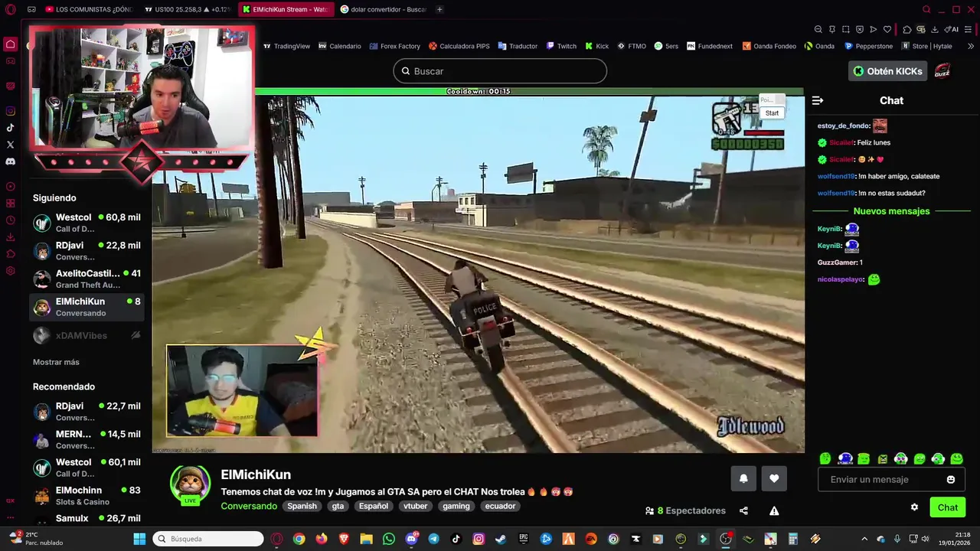Open Telegram from the Windows taskbar
The height and width of the screenshot is (551, 980).
pyautogui.click(x=434, y=539)
